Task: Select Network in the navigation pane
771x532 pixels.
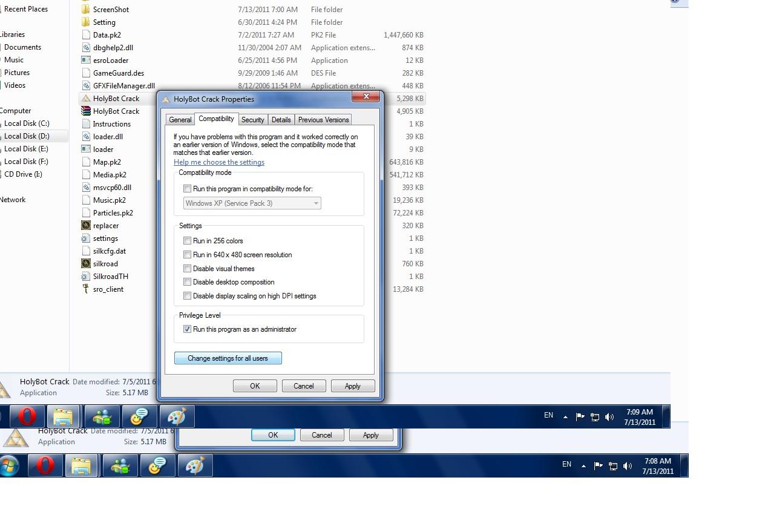Action: click(x=13, y=200)
